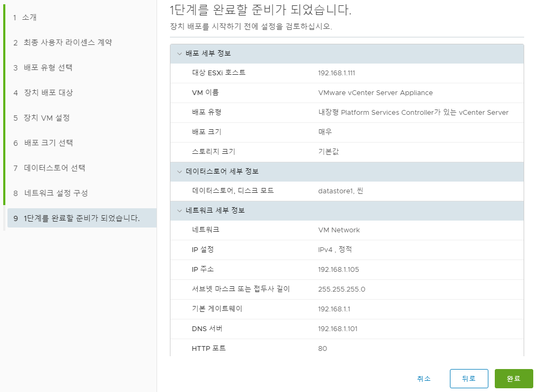This screenshot has height=392, width=537.
Task: Go to step 7 데이터스토어 선택
Action: click(49, 168)
